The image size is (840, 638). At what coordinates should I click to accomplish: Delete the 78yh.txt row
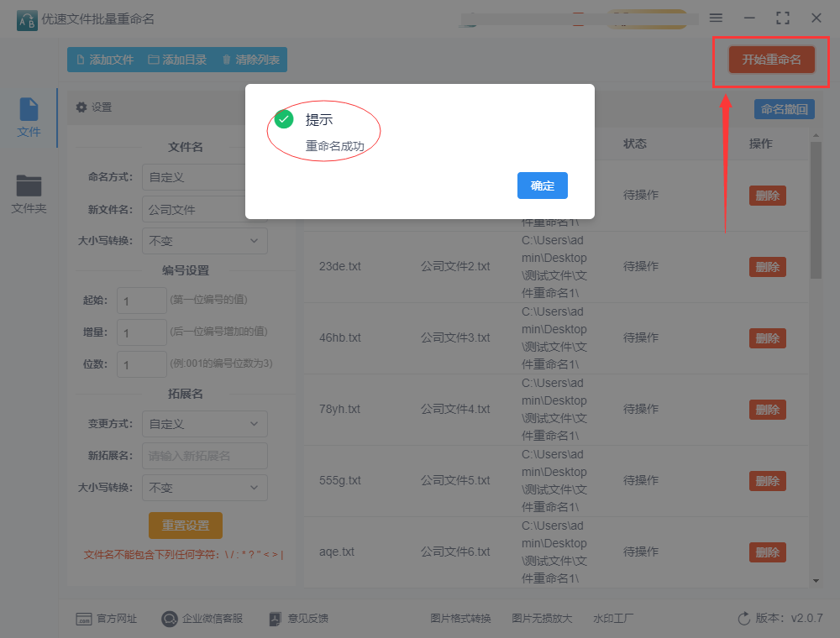[768, 410]
